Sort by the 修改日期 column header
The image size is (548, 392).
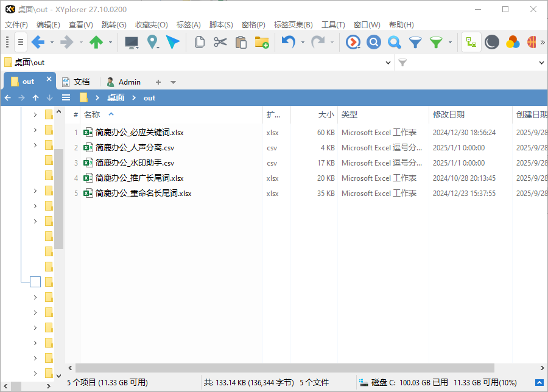[x=449, y=114]
